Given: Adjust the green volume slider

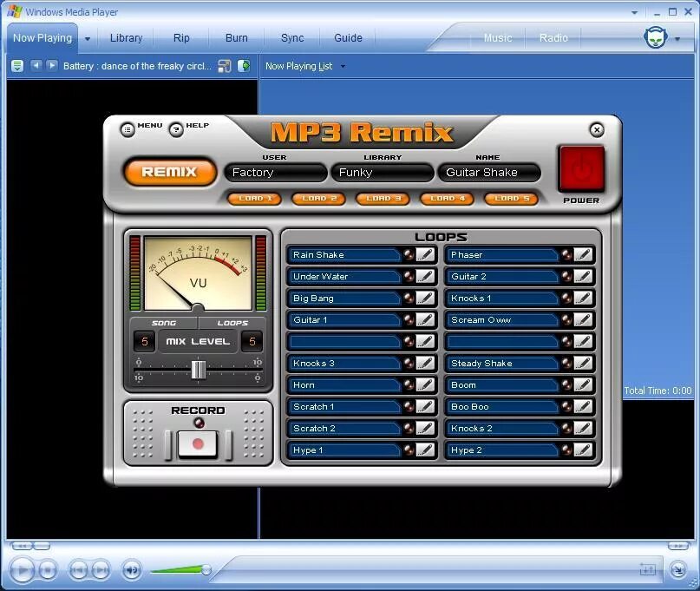Looking at the screenshot, I should 180,569.
